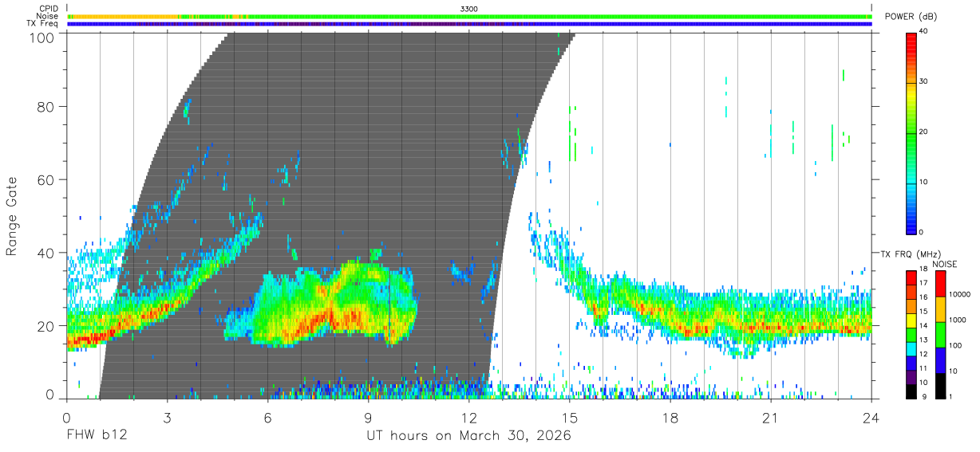
Task: Click the 12 tick label on time axis
Action: [468, 417]
